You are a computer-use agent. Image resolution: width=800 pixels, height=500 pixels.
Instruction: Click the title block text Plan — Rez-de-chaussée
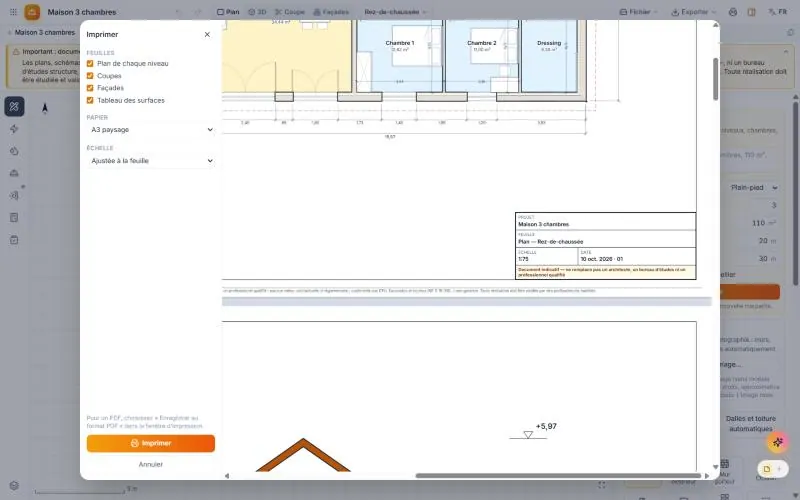(x=551, y=242)
